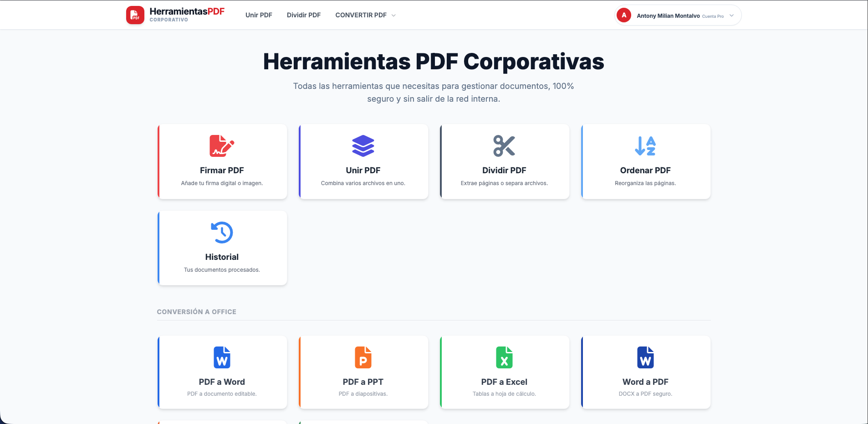This screenshot has height=424, width=868.
Task: Open Dividir PDF from the top menu
Action: 303,15
